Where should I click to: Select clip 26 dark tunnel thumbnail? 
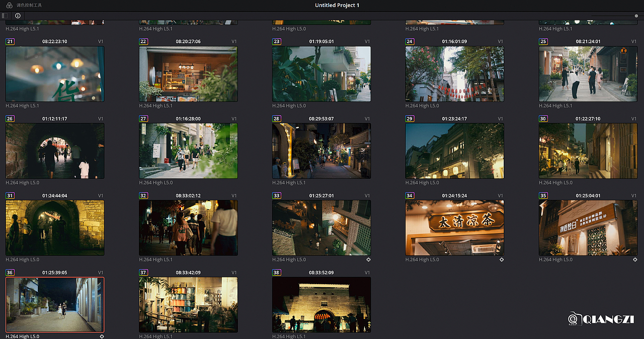click(55, 151)
